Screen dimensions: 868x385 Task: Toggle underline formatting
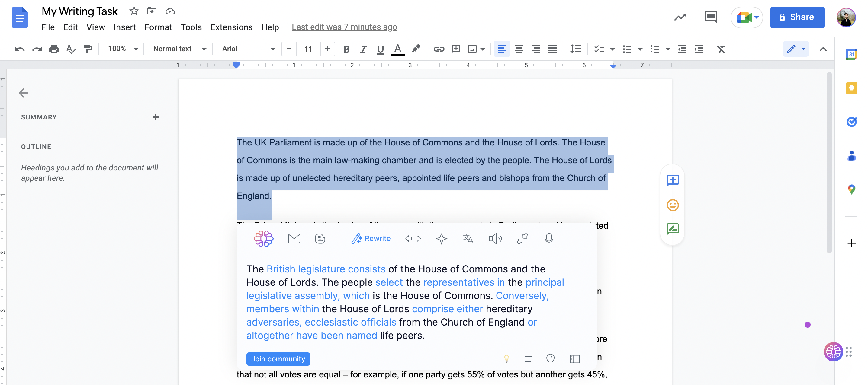381,49
